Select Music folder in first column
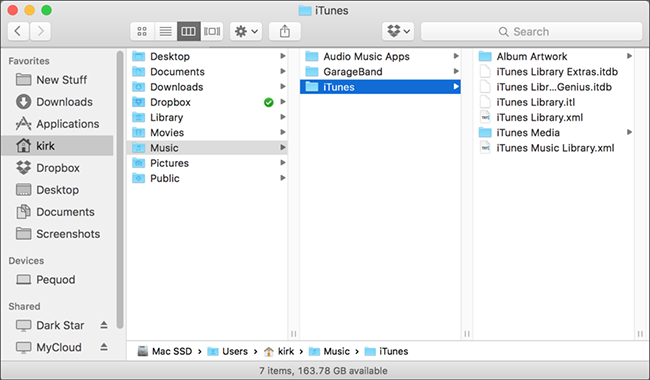Image resolution: width=650 pixels, height=380 pixels. click(x=207, y=148)
